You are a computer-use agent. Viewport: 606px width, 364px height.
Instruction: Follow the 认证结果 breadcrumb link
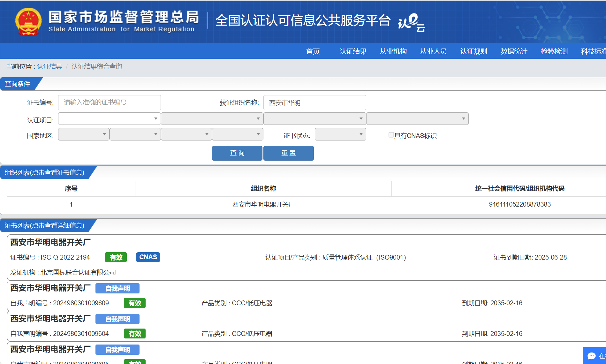point(49,66)
